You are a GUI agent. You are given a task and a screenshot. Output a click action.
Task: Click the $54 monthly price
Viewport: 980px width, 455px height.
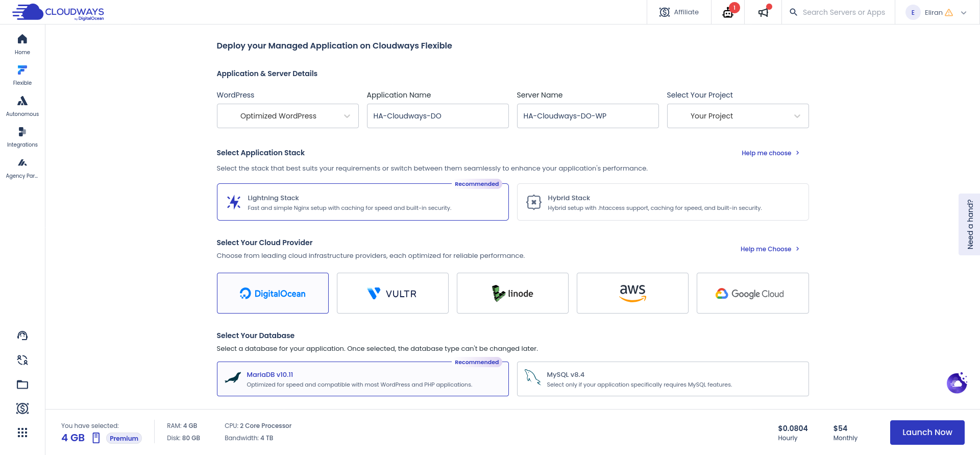[840, 428]
